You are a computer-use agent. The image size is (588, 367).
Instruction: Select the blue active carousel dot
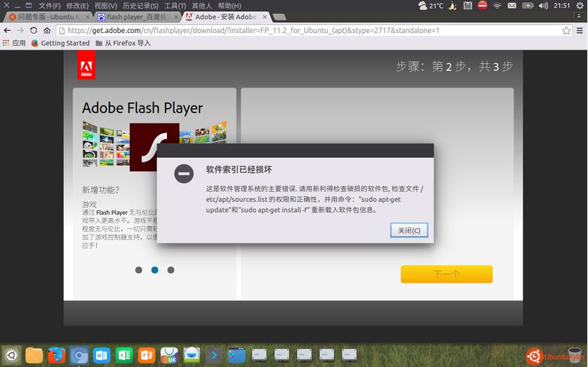pyautogui.click(x=154, y=270)
